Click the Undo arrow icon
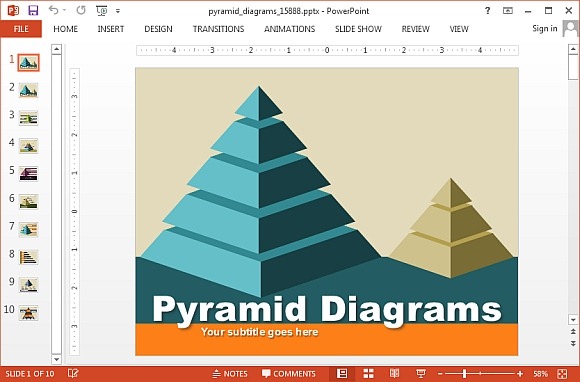 [53, 10]
